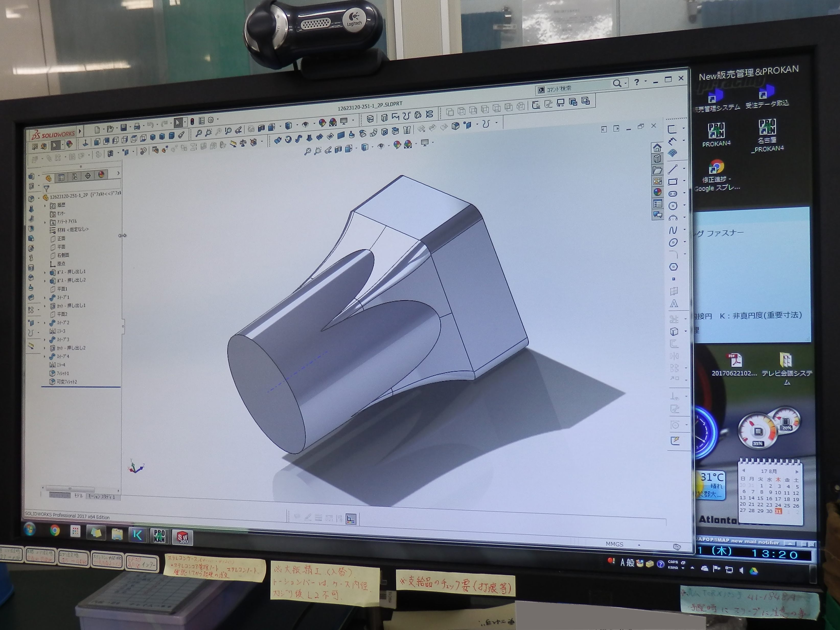Expand the ボス - 押し出し1 feature
The height and width of the screenshot is (630, 840).
(x=45, y=272)
